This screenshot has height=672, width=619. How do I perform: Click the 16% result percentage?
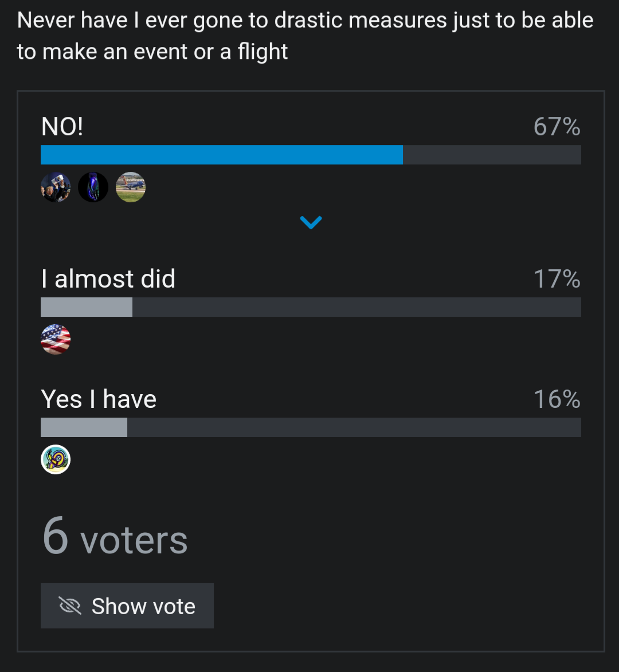557,399
